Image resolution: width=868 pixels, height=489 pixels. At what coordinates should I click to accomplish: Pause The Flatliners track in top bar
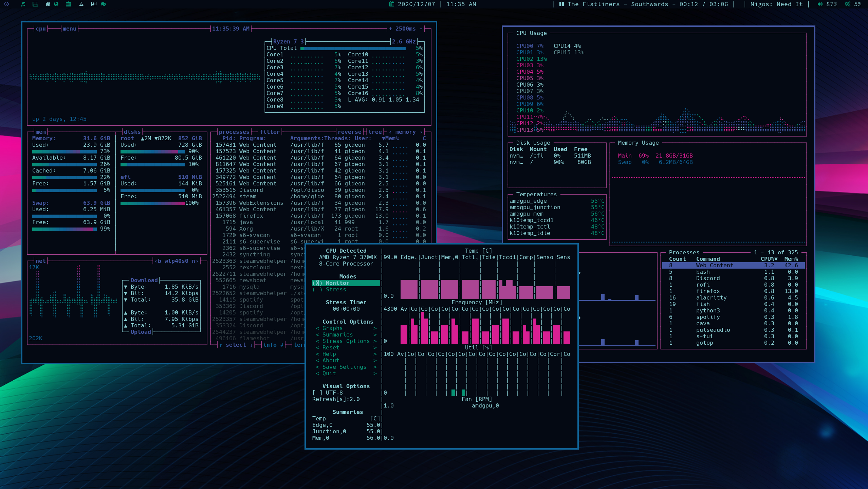click(x=561, y=4)
